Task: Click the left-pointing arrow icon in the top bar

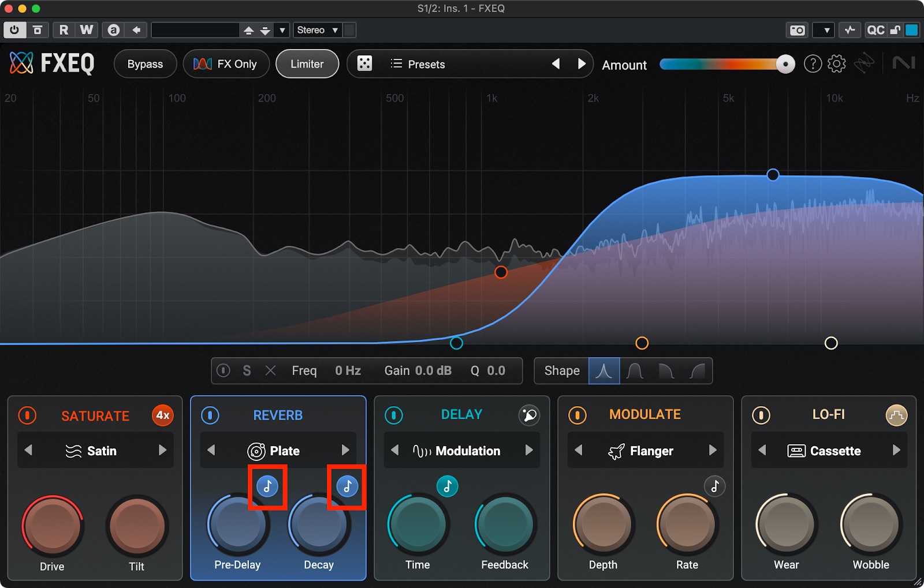Action: point(136,30)
